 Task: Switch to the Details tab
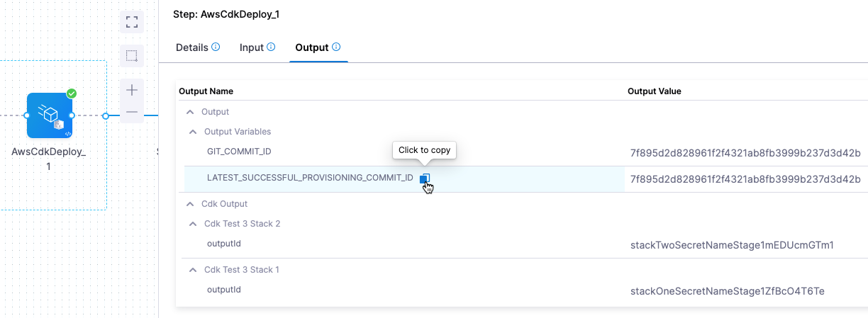[191, 47]
